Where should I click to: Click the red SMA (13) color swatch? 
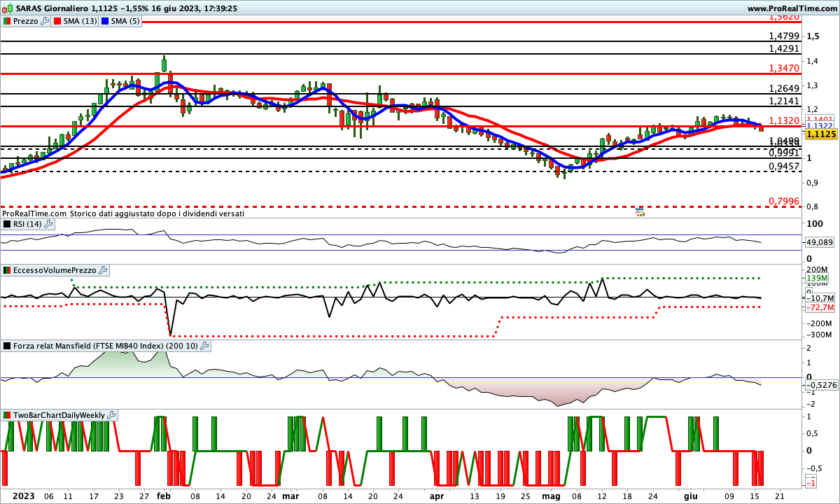click(x=57, y=21)
